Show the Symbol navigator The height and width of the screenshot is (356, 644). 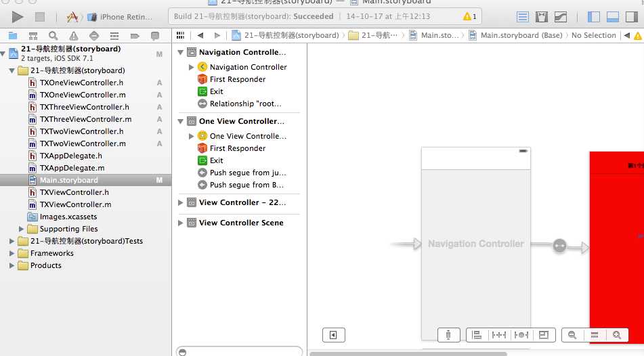click(x=33, y=36)
